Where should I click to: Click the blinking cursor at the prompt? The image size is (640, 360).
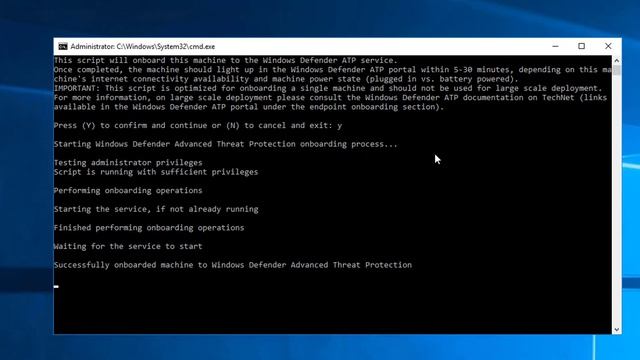(x=56, y=287)
